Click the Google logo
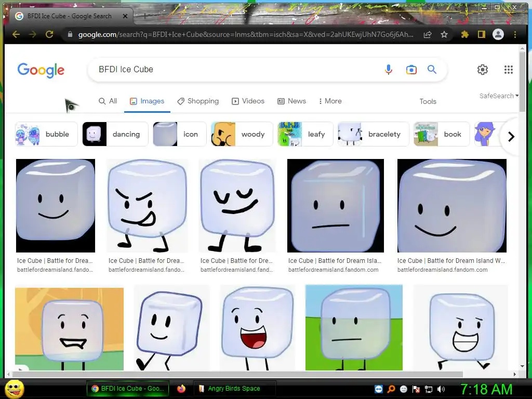 [x=41, y=70]
